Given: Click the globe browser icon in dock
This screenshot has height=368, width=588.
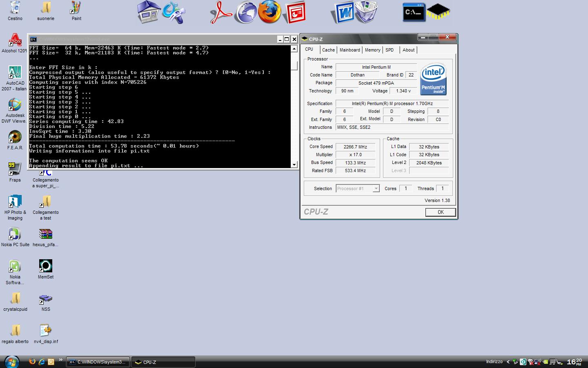Looking at the screenshot, I should pyautogui.click(x=245, y=12).
